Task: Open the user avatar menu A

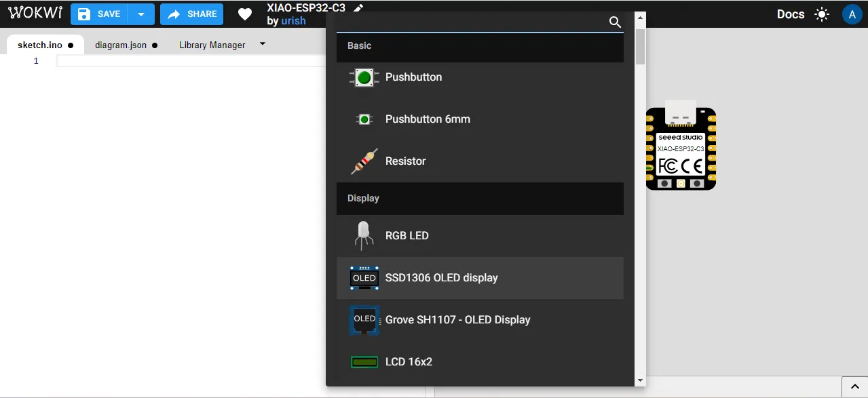Action: (852, 14)
